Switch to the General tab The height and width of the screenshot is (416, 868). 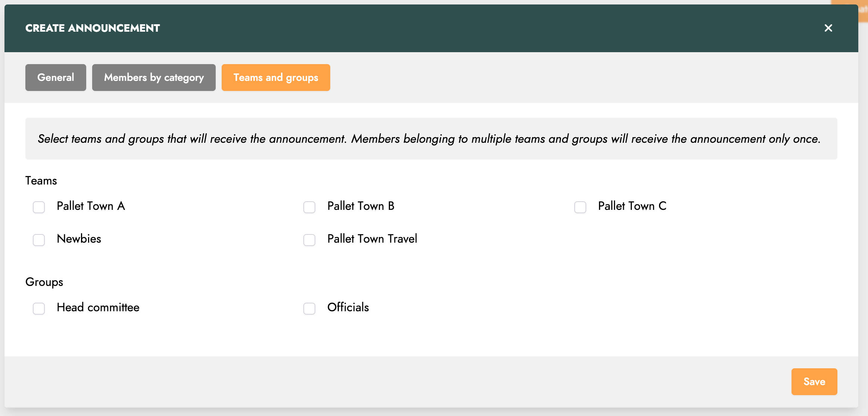56,78
